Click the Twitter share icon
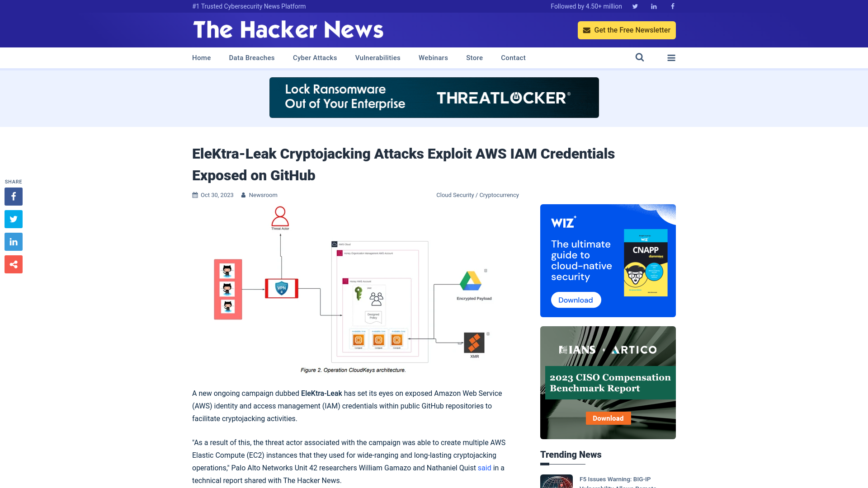 point(13,219)
